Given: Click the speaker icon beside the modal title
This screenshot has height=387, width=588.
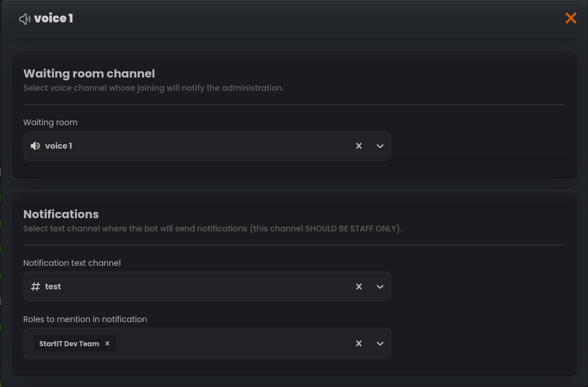Looking at the screenshot, I should [x=25, y=18].
